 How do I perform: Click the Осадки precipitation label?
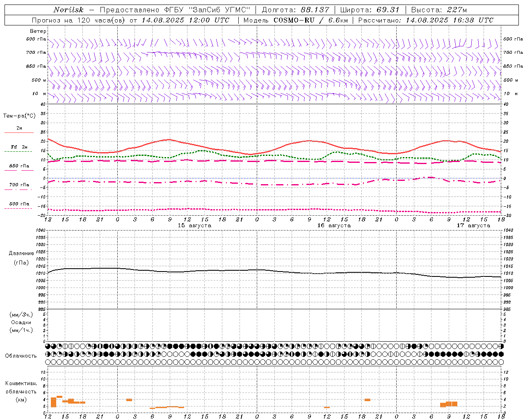(21, 322)
